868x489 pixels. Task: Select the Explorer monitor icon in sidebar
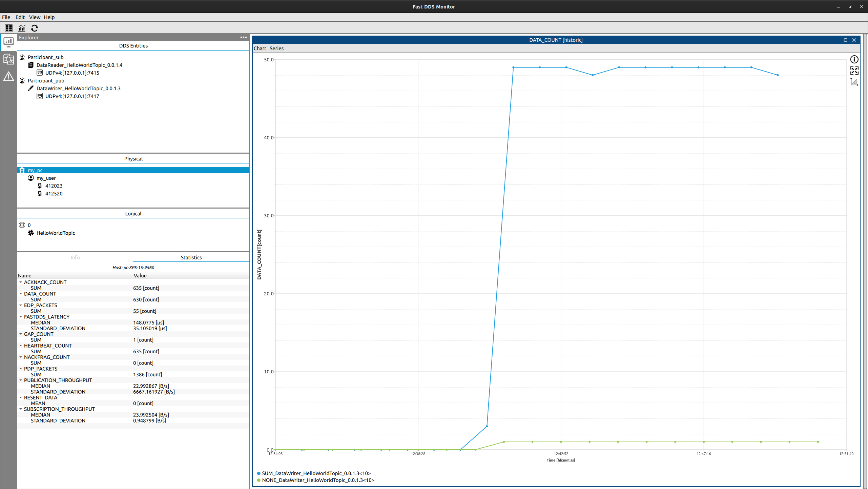click(x=8, y=42)
